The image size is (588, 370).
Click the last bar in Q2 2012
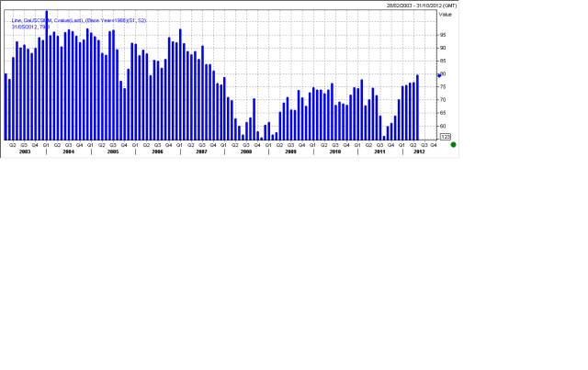417,107
